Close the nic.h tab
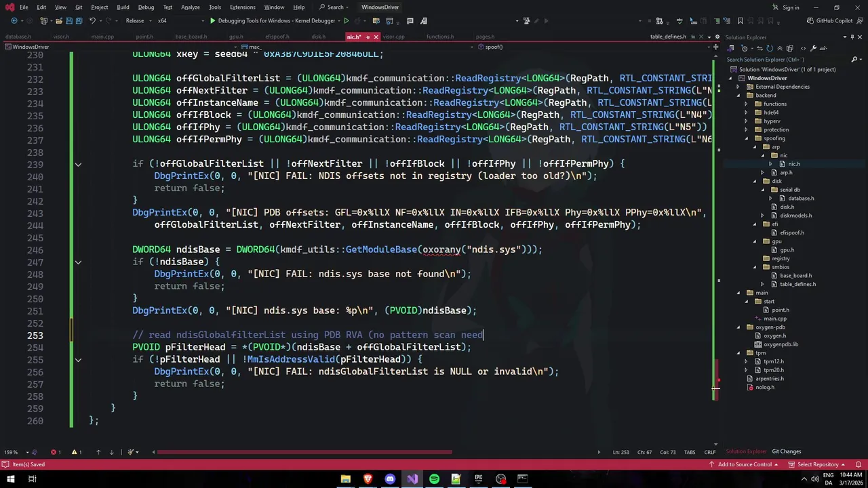The width and height of the screenshot is (868, 488). tap(376, 37)
